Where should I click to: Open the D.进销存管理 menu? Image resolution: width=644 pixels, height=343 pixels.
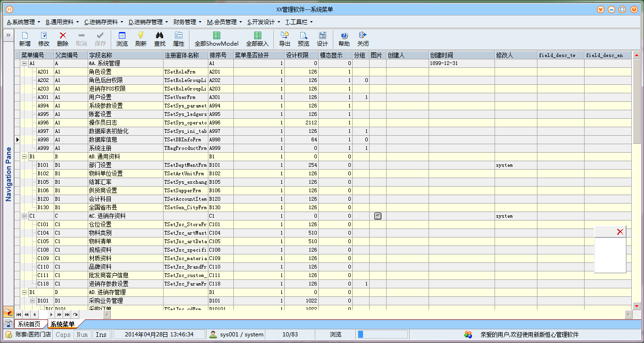148,22
